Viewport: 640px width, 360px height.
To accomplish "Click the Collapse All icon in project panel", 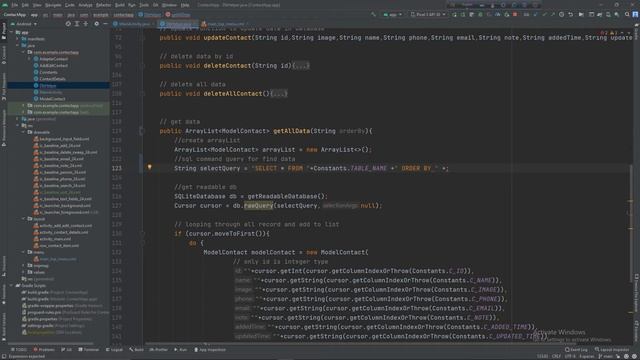I will pos(86,24).
